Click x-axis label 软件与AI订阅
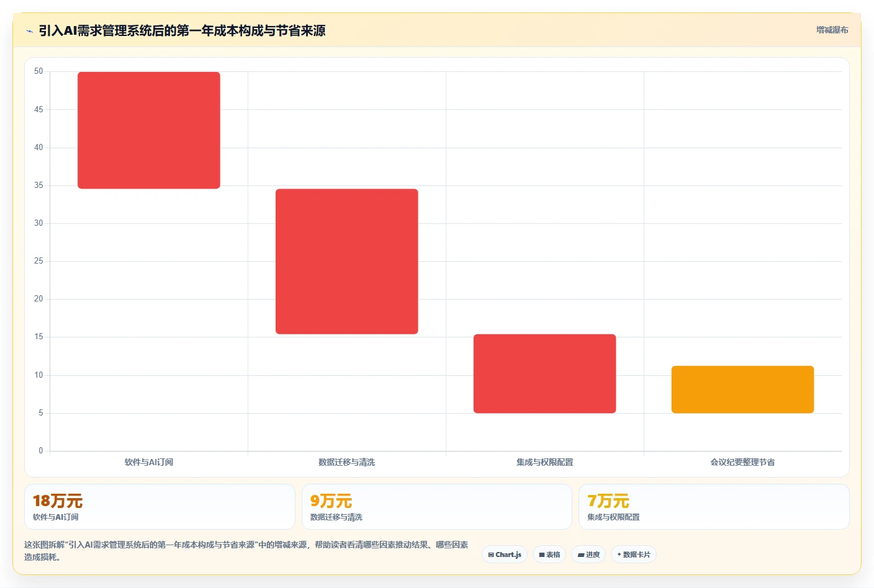The width and height of the screenshot is (874, 588). point(149,462)
